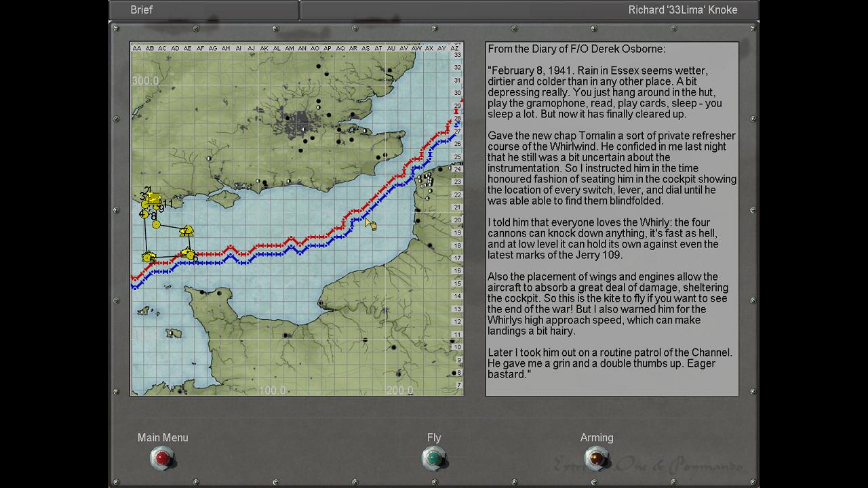Image resolution: width=868 pixels, height=488 pixels.
Task: Select waypoint 7 marker on the map
Action: (186, 231)
